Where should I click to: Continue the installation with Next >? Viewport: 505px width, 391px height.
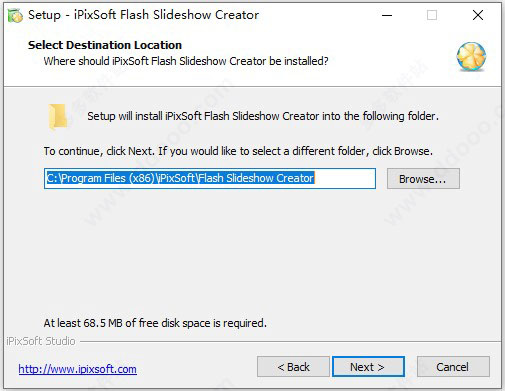(x=368, y=367)
